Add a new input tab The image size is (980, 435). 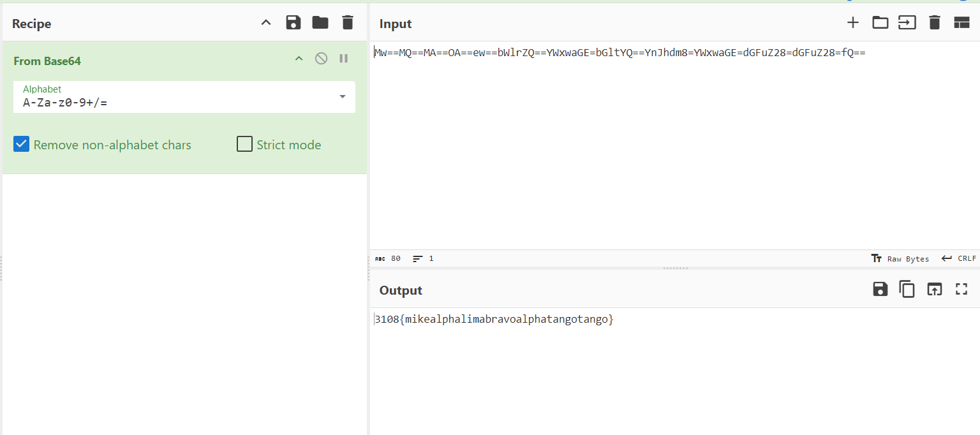853,23
